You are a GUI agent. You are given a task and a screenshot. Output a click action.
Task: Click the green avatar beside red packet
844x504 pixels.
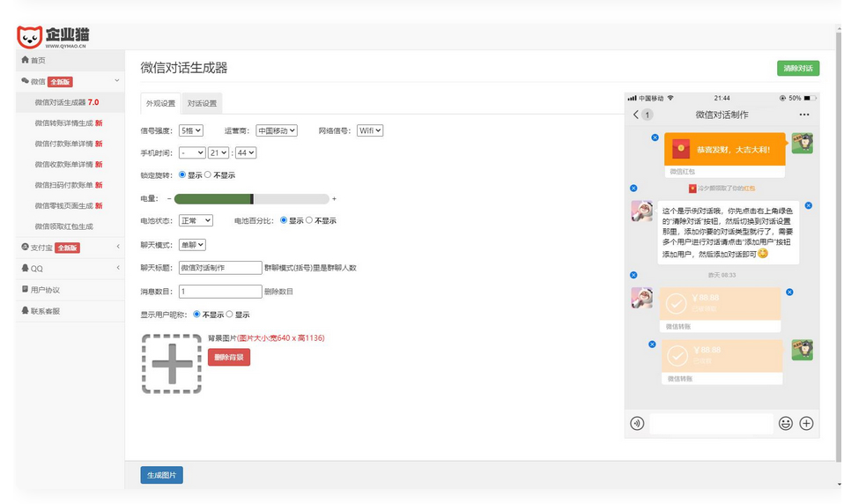[x=802, y=144]
